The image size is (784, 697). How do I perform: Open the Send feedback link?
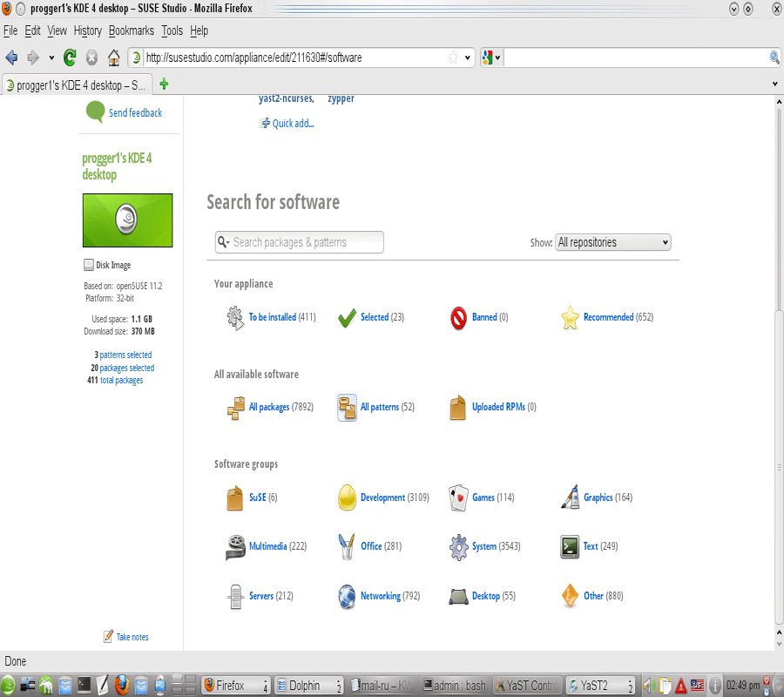tap(136, 113)
